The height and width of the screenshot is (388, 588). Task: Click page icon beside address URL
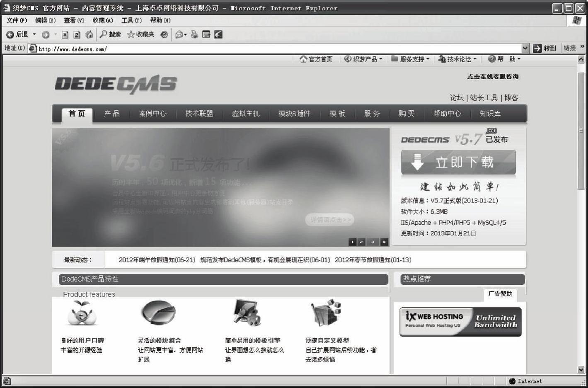(x=33, y=48)
